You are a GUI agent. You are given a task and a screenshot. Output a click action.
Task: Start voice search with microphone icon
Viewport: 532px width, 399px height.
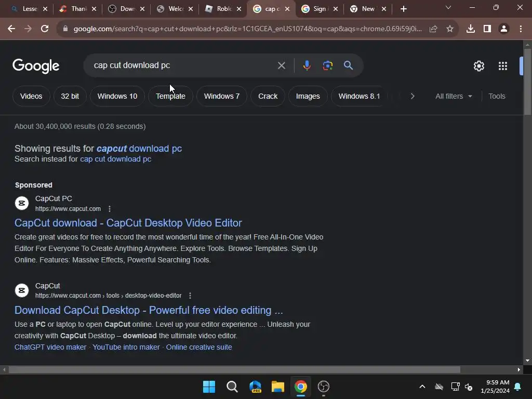(307, 65)
